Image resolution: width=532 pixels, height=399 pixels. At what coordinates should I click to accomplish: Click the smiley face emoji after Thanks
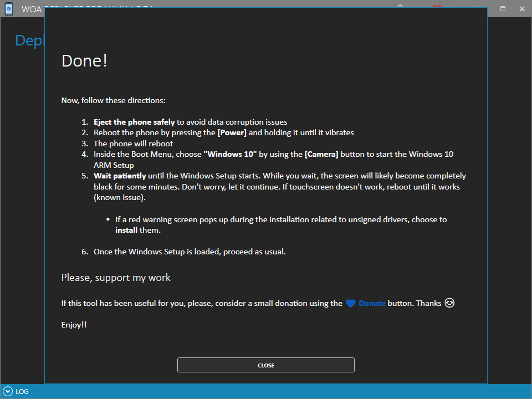(x=449, y=303)
